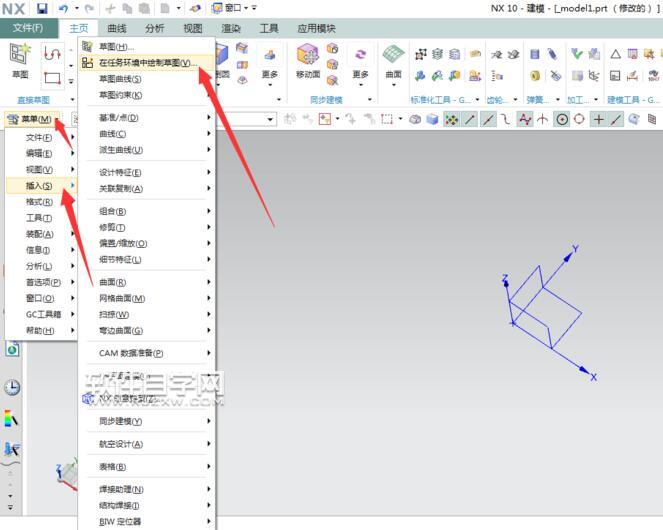Click the green checkmark icon in 加工 group
The height and width of the screenshot is (530, 663).
(x=577, y=54)
